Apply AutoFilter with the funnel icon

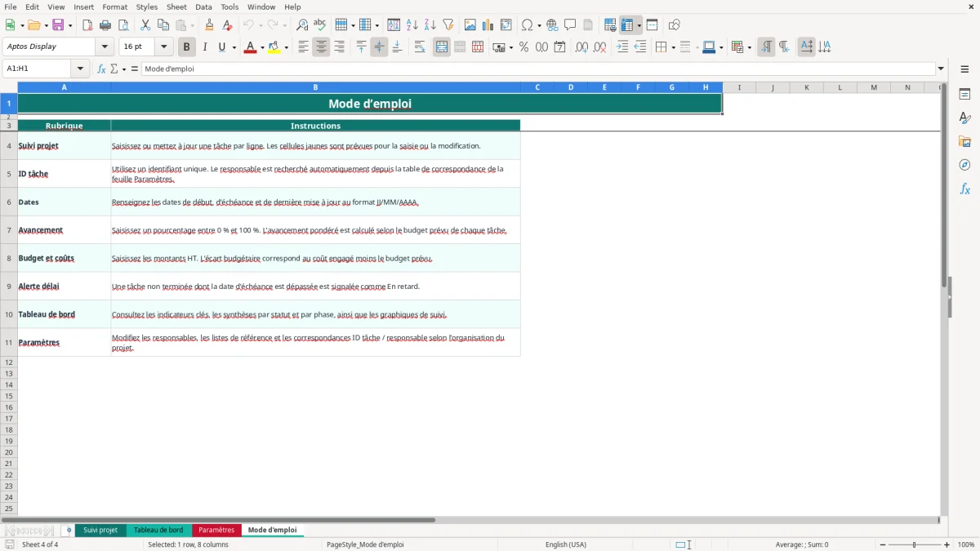click(448, 25)
